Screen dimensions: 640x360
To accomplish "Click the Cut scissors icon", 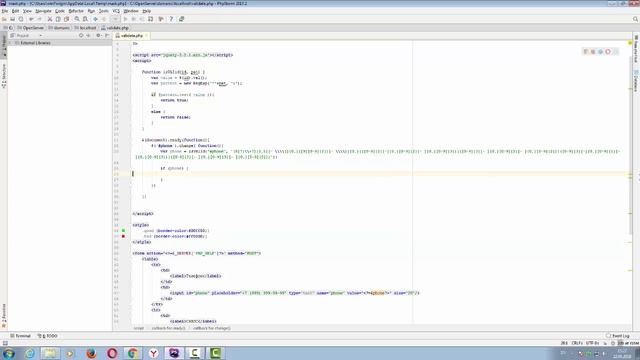I will [50, 19].
